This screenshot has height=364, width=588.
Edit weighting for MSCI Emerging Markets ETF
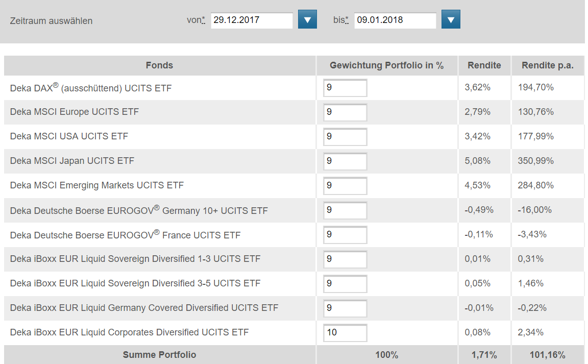click(345, 186)
